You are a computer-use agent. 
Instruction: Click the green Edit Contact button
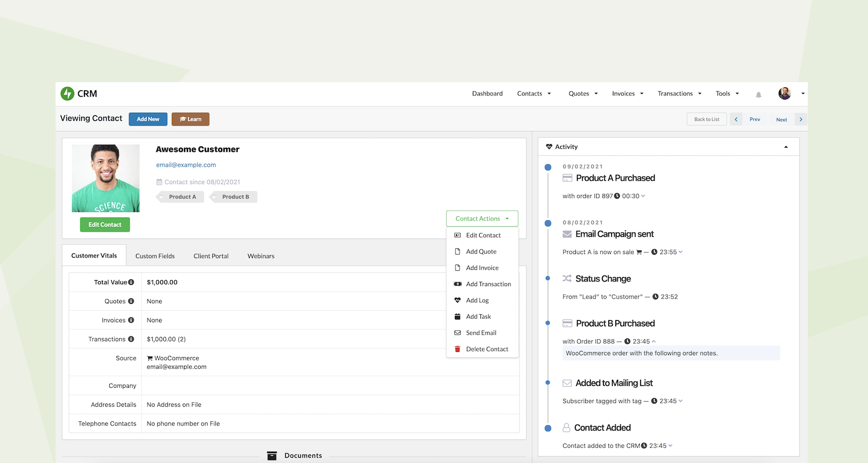tap(105, 225)
